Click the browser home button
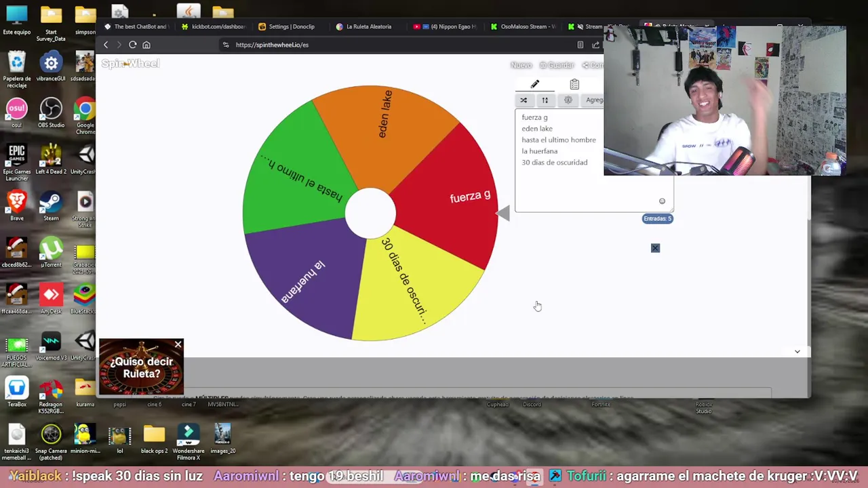 pyautogui.click(x=146, y=45)
